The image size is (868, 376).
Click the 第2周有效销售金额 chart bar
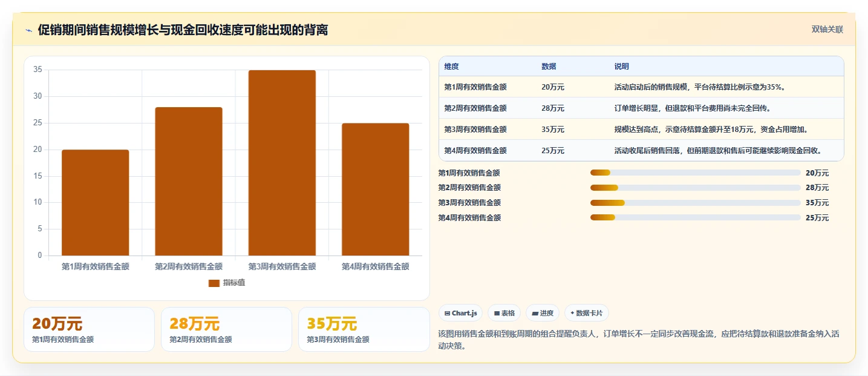pos(189,182)
